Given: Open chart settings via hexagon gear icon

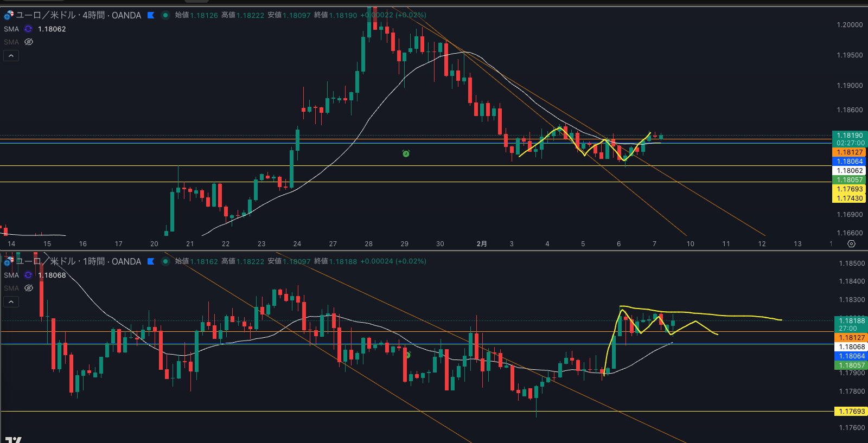Looking at the screenshot, I should click(x=851, y=244).
